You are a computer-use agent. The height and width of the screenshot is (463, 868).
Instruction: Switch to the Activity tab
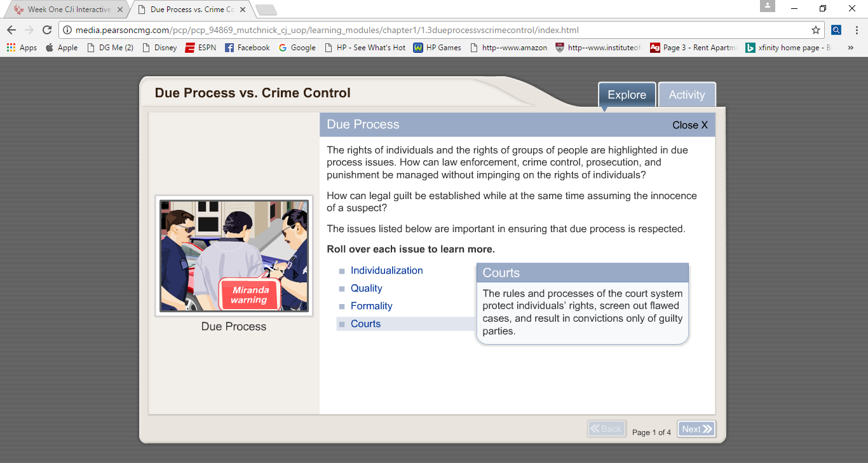[x=686, y=95]
